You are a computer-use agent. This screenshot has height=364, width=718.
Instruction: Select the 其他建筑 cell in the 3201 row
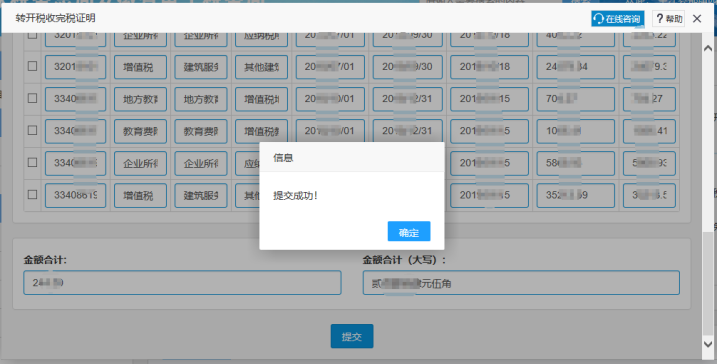tap(261, 67)
